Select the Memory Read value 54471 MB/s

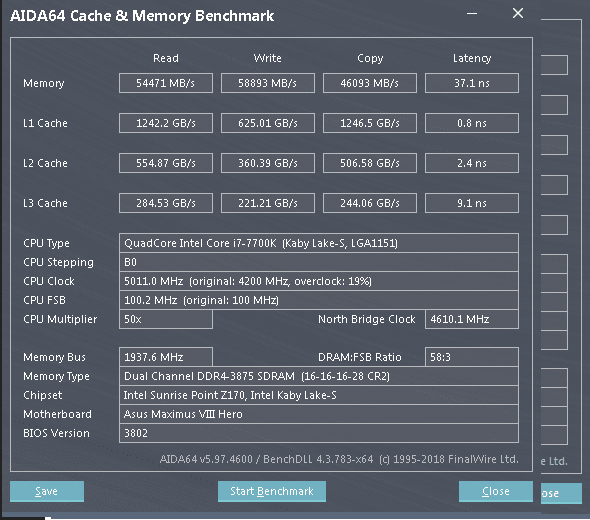point(166,83)
